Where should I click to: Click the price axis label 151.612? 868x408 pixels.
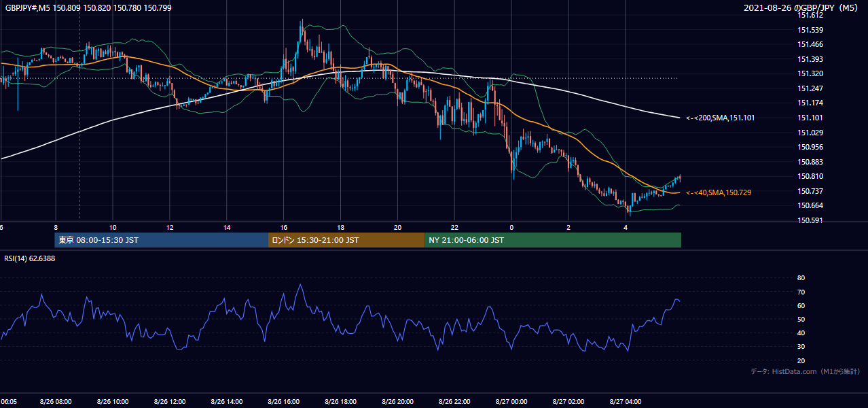click(x=810, y=15)
